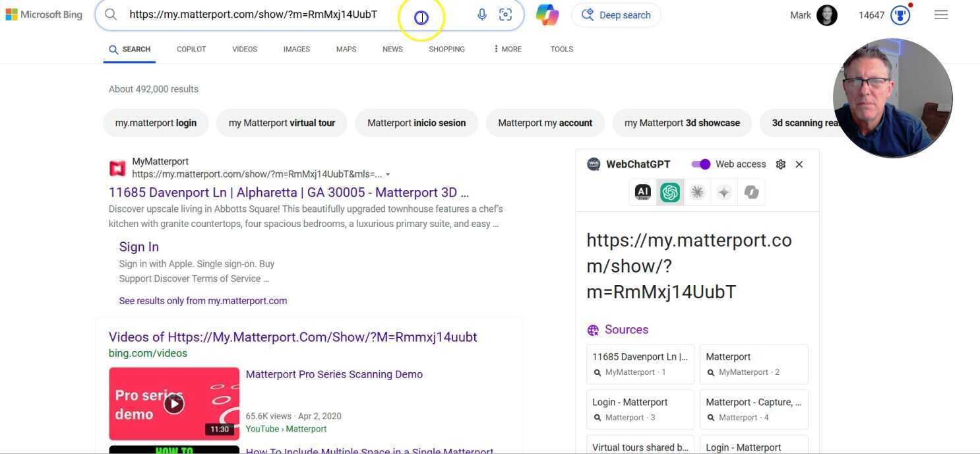Select the grey Copilot model icon
This screenshot has width=980, height=454.
pyautogui.click(x=751, y=192)
